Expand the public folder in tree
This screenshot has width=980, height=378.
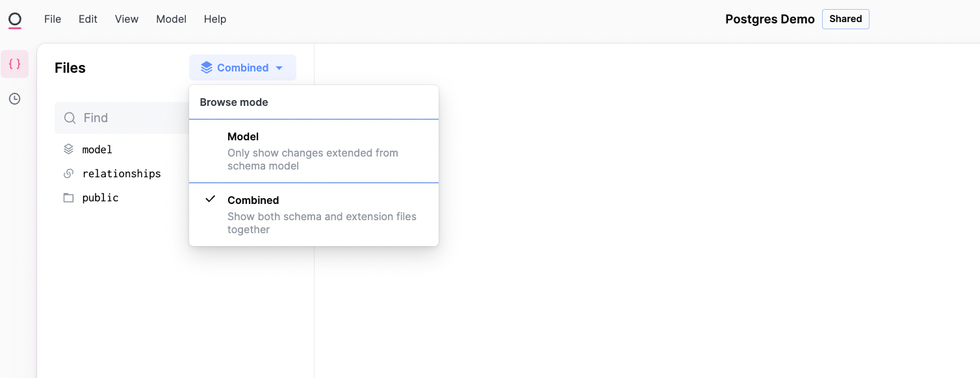pos(100,197)
